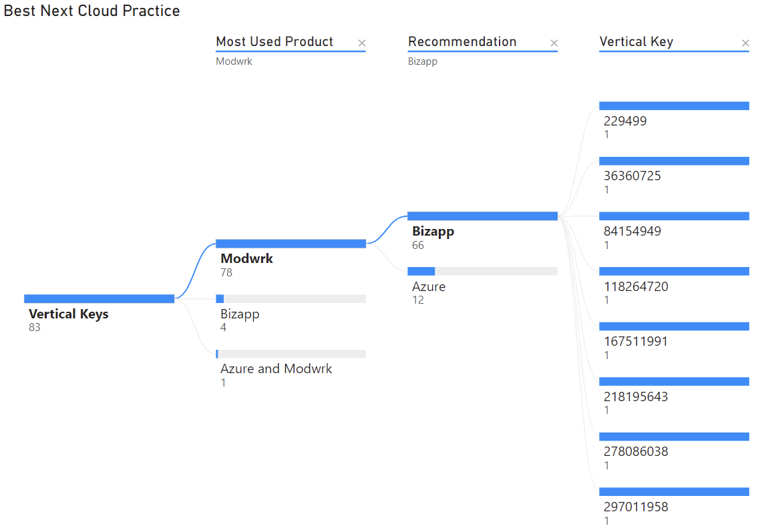Select vertical key 229499 bar
The height and width of the screenshot is (532, 760).
(x=674, y=106)
